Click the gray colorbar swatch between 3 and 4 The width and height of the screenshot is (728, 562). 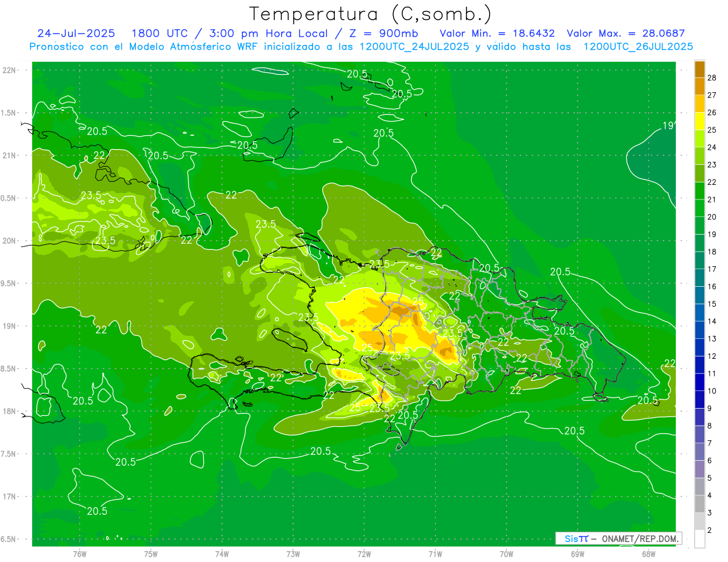pyautogui.click(x=699, y=504)
